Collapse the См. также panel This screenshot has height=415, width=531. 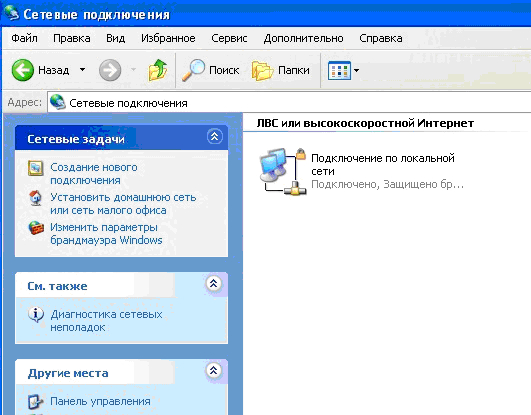pyautogui.click(x=214, y=283)
